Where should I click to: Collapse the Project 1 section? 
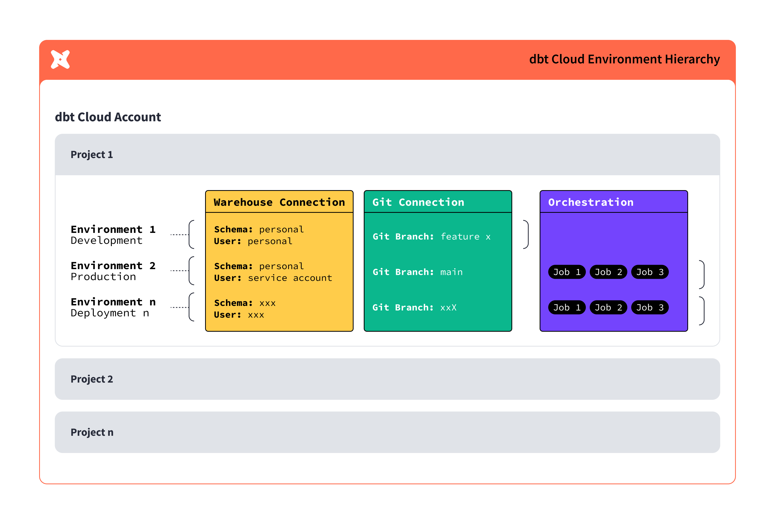[x=92, y=154]
